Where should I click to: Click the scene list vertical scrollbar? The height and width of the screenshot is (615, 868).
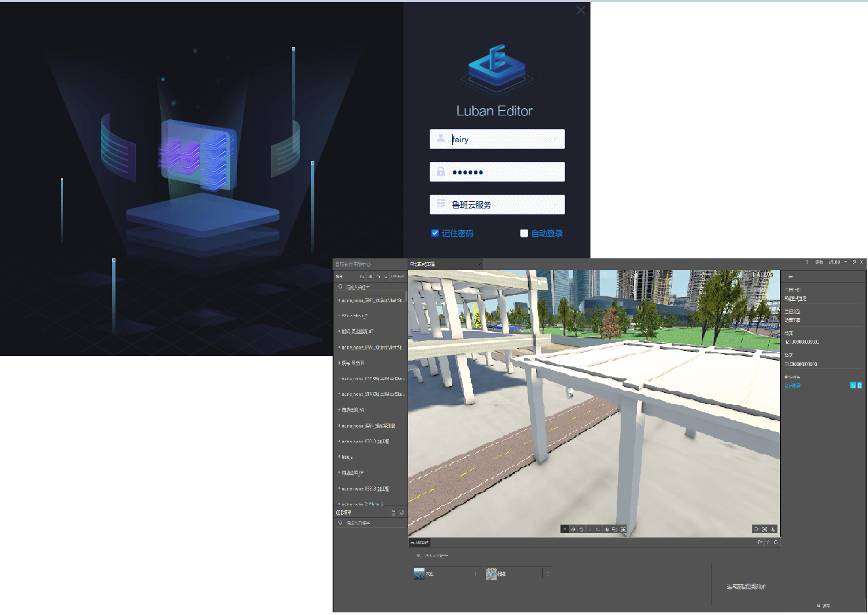[406, 296]
